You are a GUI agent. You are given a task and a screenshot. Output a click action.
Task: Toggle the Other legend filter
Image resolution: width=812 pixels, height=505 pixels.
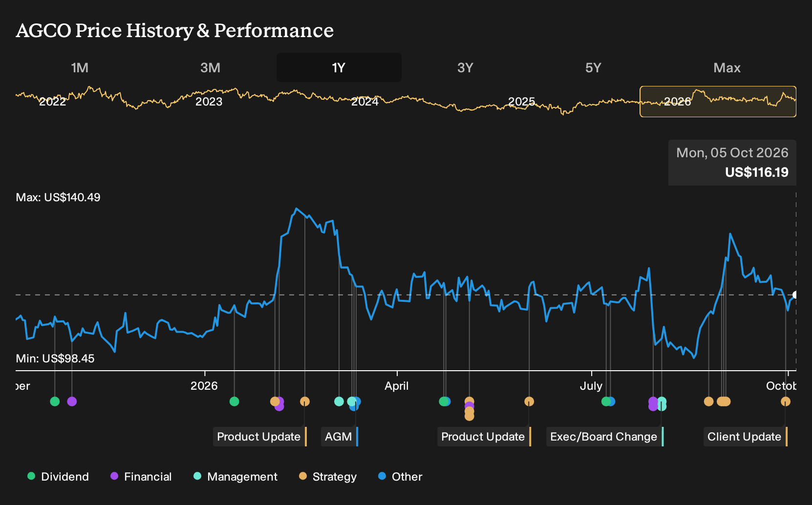coord(400,477)
